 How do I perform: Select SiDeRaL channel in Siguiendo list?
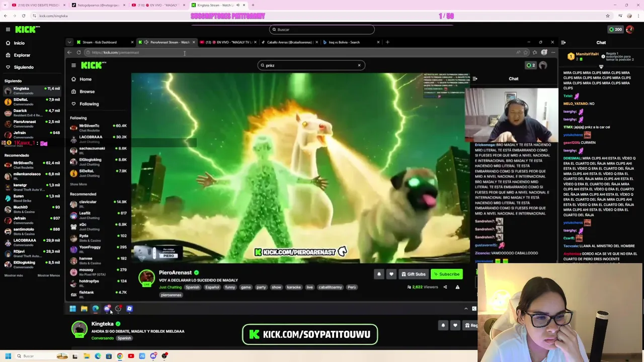32,102
